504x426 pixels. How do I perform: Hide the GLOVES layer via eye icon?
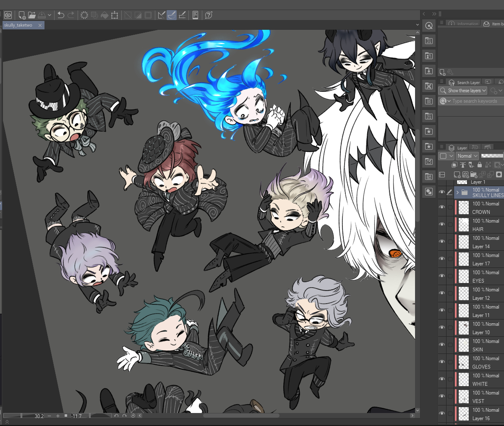point(442,362)
